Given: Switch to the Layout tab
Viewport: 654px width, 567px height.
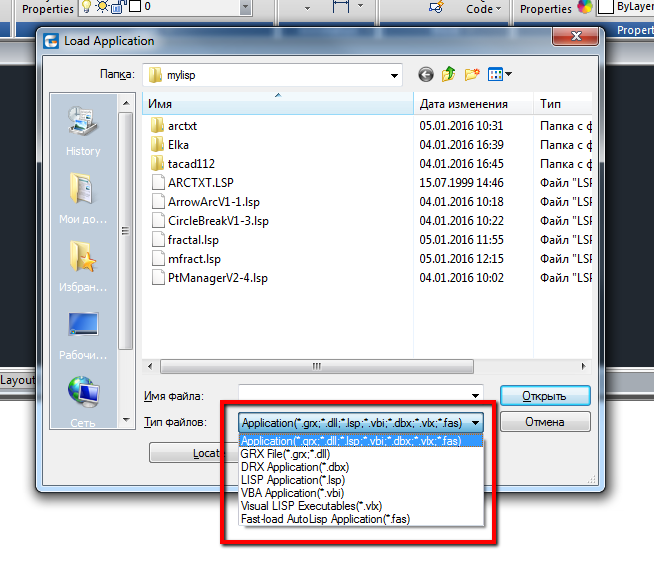Looking at the screenshot, I should (x=18, y=380).
